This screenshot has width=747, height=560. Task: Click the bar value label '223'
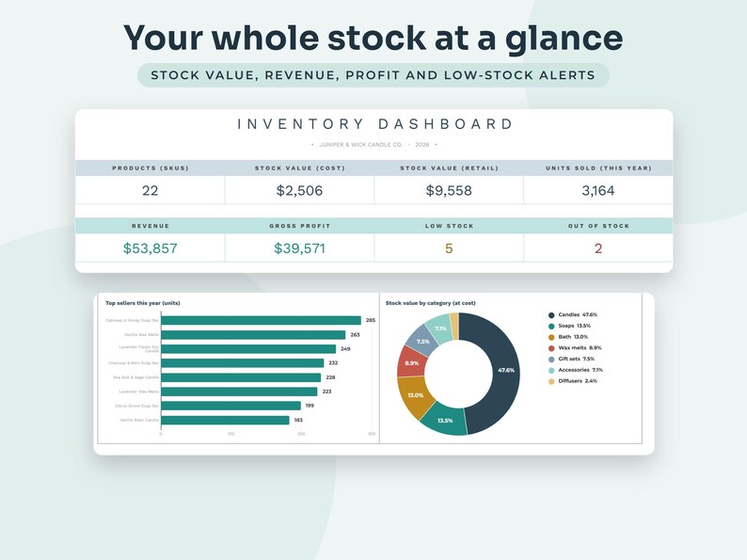[326, 392]
